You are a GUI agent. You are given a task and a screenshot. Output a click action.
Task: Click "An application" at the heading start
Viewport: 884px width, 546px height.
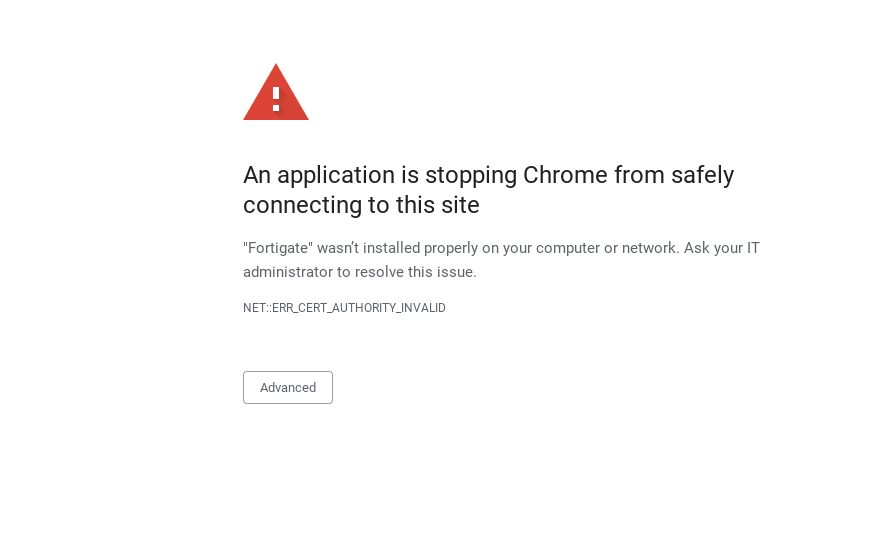319,176
